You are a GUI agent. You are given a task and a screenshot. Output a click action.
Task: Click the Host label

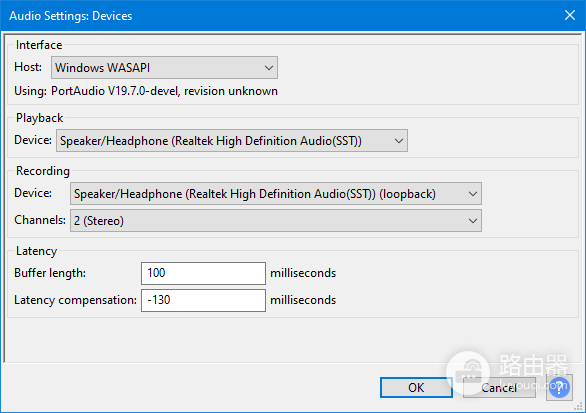(x=28, y=67)
